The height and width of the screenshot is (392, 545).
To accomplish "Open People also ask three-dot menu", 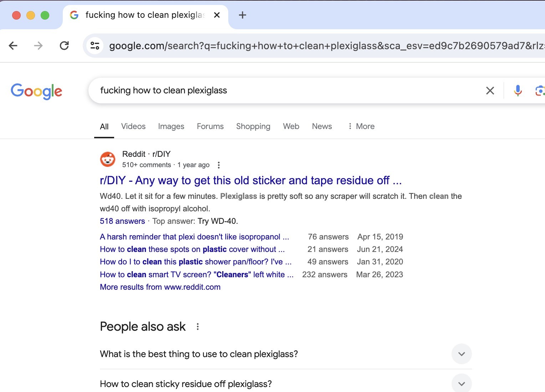I will [x=198, y=326].
